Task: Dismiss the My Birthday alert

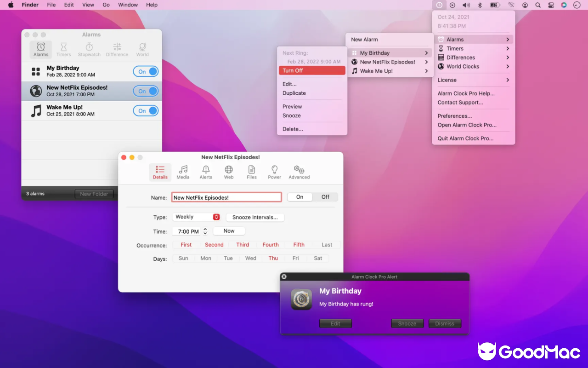Action: (444, 323)
